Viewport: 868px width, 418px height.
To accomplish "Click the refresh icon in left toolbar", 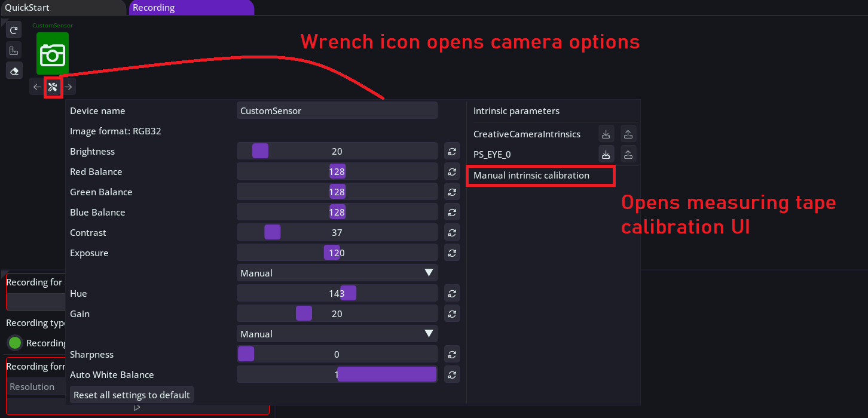I will tap(14, 30).
